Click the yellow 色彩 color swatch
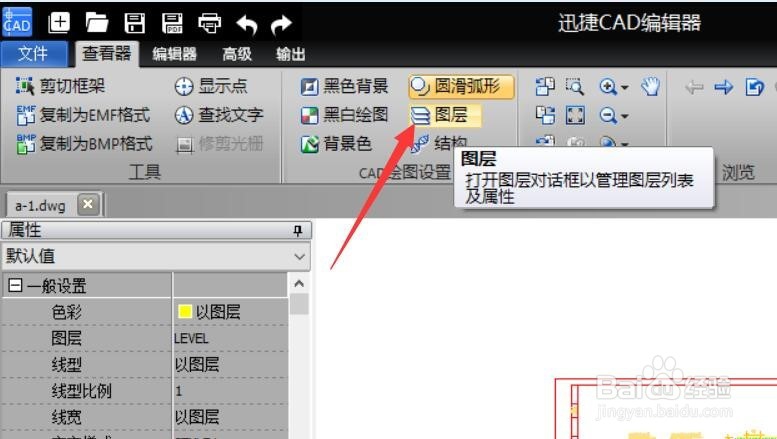The image size is (777, 439). [x=185, y=311]
